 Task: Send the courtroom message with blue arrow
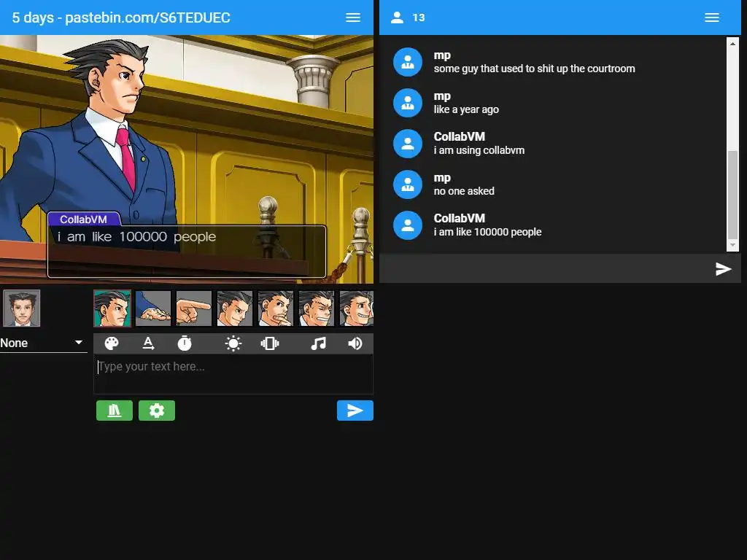[355, 411]
